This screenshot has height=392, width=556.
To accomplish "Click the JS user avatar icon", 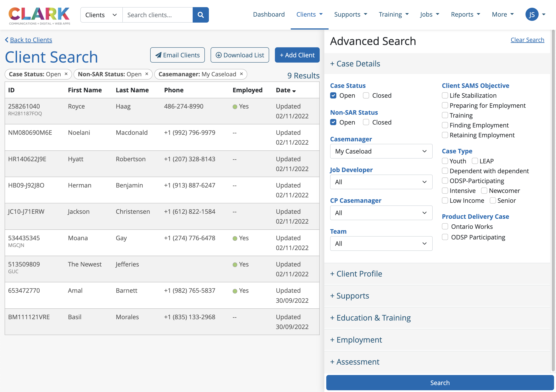I will pyautogui.click(x=531, y=14).
